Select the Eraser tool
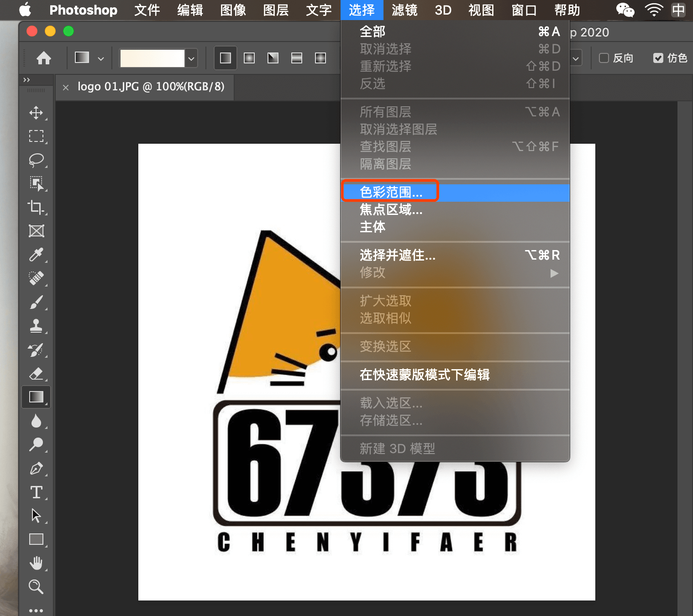Viewport: 693px width, 616px height. 36,373
